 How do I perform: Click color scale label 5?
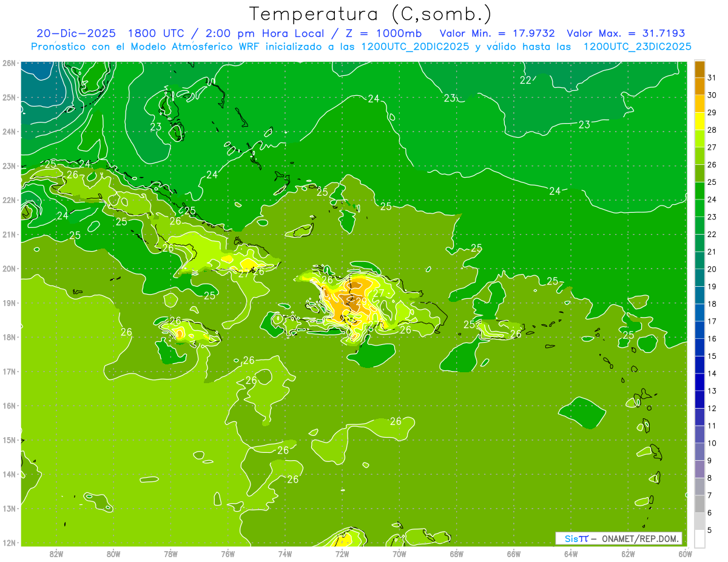(710, 530)
